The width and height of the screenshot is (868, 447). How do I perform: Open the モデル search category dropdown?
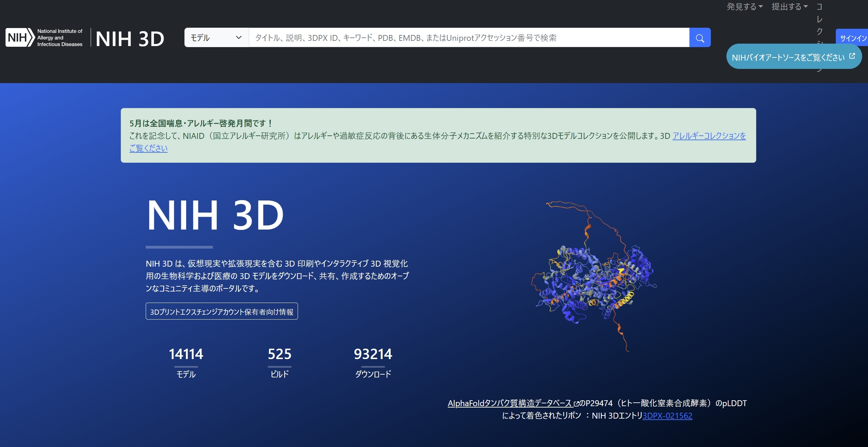click(x=217, y=38)
